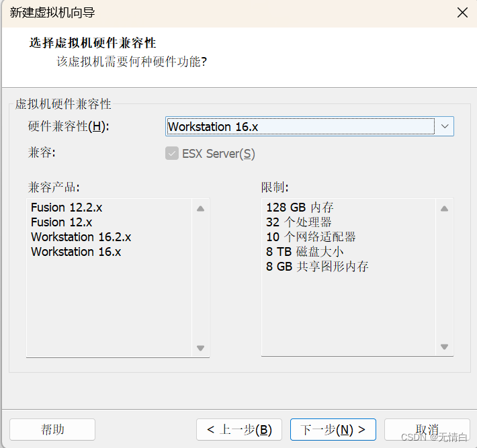Select Workstation 16.x in compatible products list
This screenshot has height=448, width=477.
coord(76,252)
